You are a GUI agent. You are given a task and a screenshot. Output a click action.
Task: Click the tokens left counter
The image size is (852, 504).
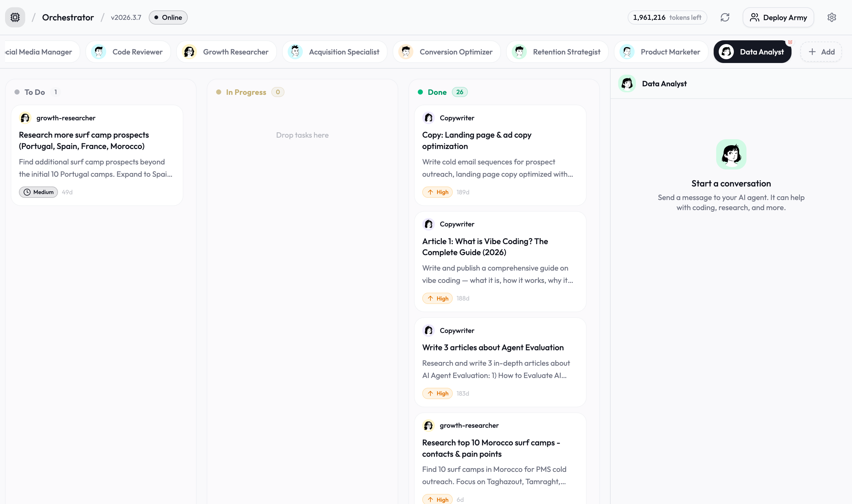click(667, 17)
